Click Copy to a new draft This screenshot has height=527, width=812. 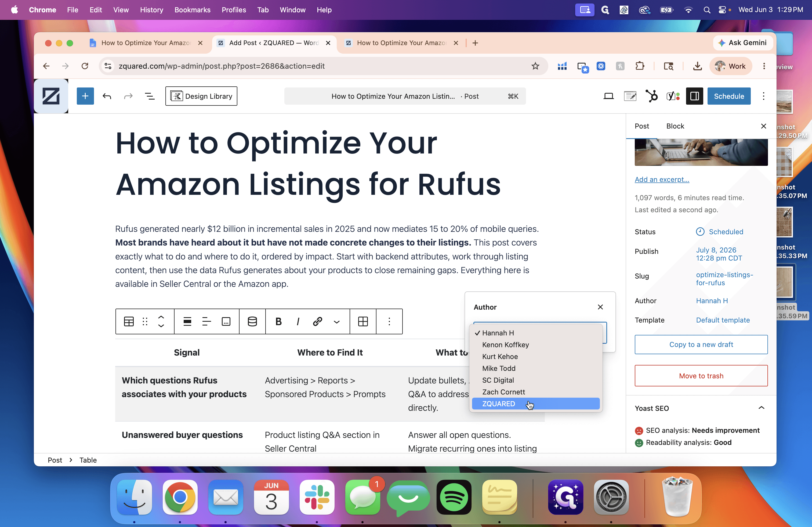701,345
